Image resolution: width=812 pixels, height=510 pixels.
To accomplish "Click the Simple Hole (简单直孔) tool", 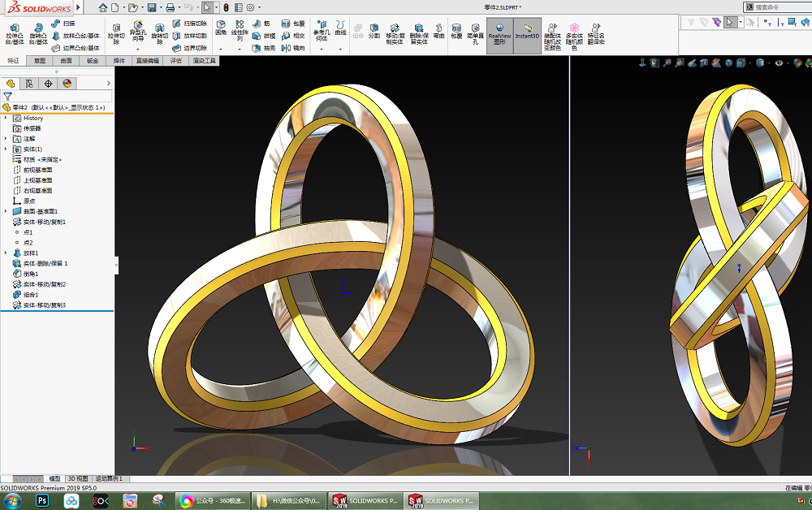I will 475,34.
